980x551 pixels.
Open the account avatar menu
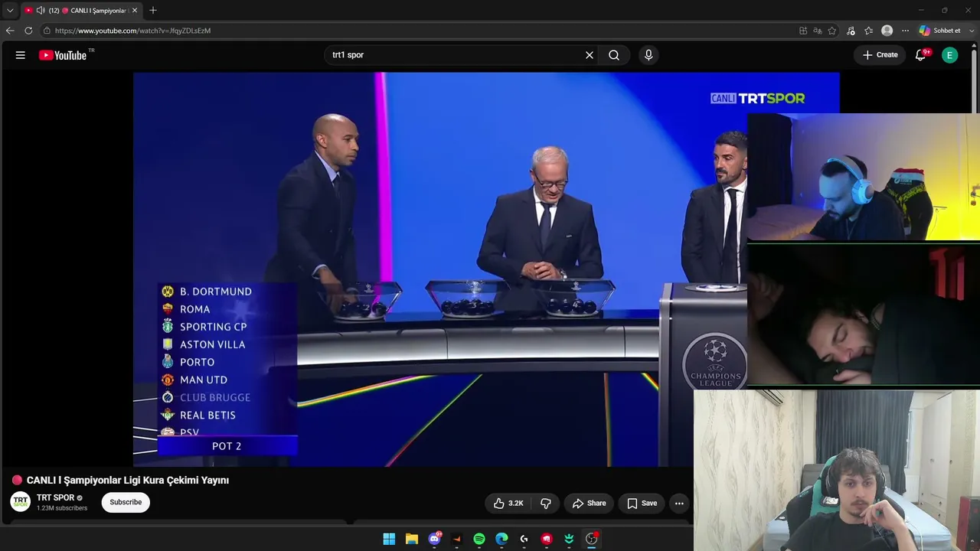949,55
